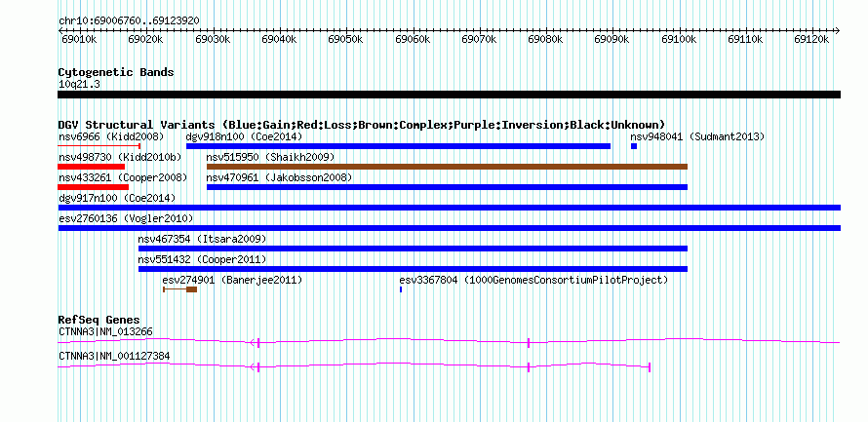This screenshot has width=868, height=422.
Task: Click the ruler's right arrowhead
Action: tap(838, 30)
